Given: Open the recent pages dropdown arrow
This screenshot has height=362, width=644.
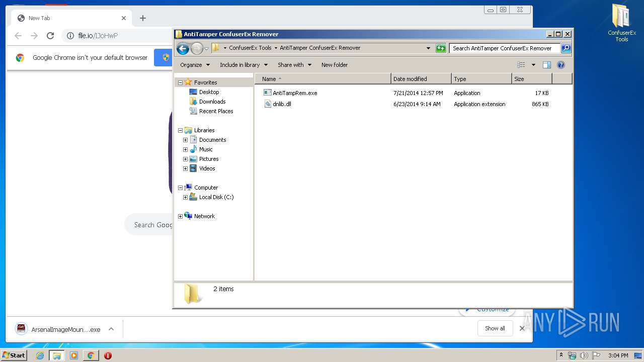Looking at the screenshot, I should pyautogui.click(x=206, y=48).
